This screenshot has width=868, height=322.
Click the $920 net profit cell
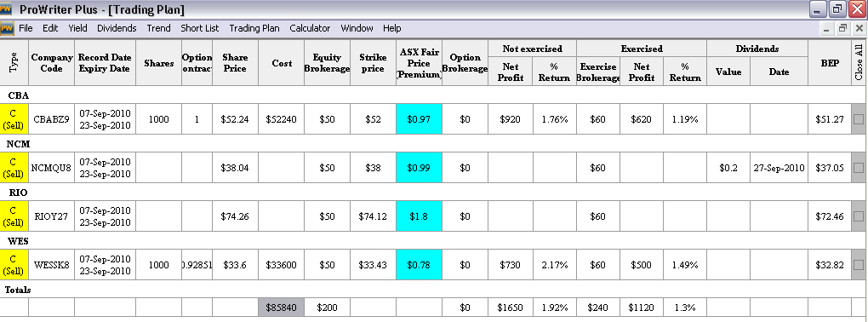tap(511, 119)
